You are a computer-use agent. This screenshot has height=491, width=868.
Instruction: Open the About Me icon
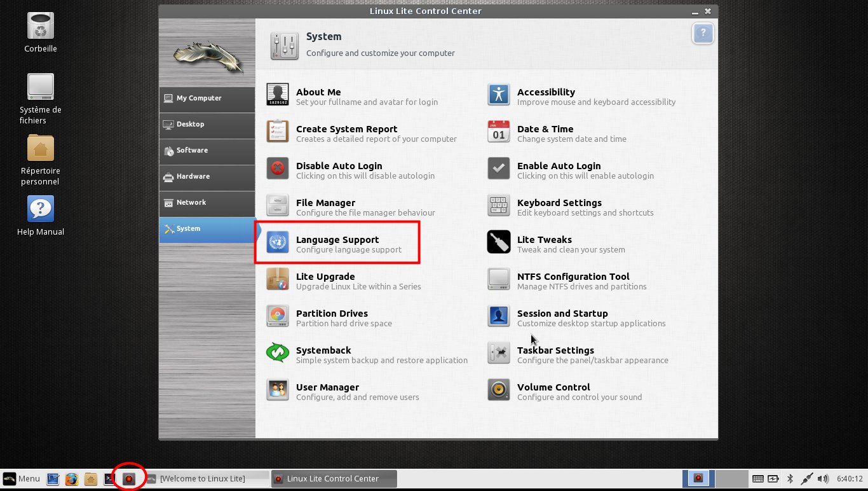[278, 95]
